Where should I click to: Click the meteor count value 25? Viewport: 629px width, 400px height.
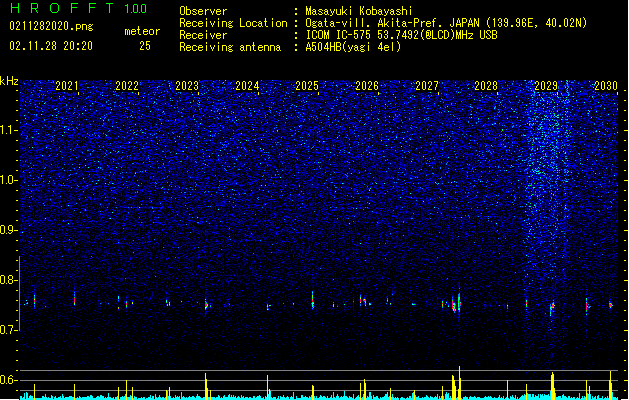coord(145,46)
